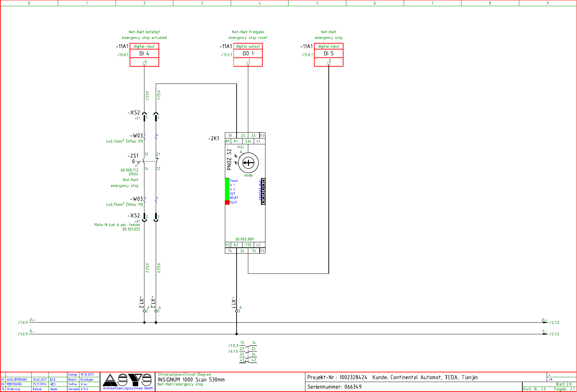Click the red Fault LED indicator
The width and height of the screenshot is (577, 392).
(x=227, y=202)
